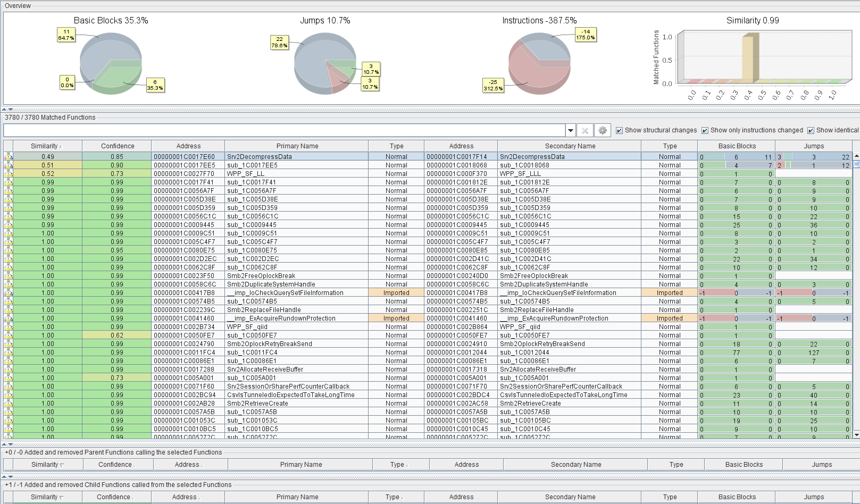
Task: Click Jumps bar for Srv2DecompressData row
Action: [814, 157]
